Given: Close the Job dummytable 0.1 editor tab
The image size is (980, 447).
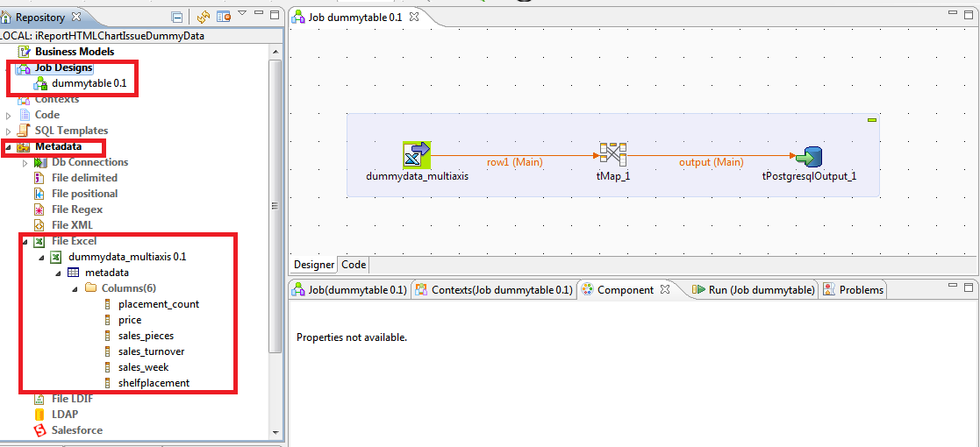Looking at the screenshot, I should click(414, 17).
